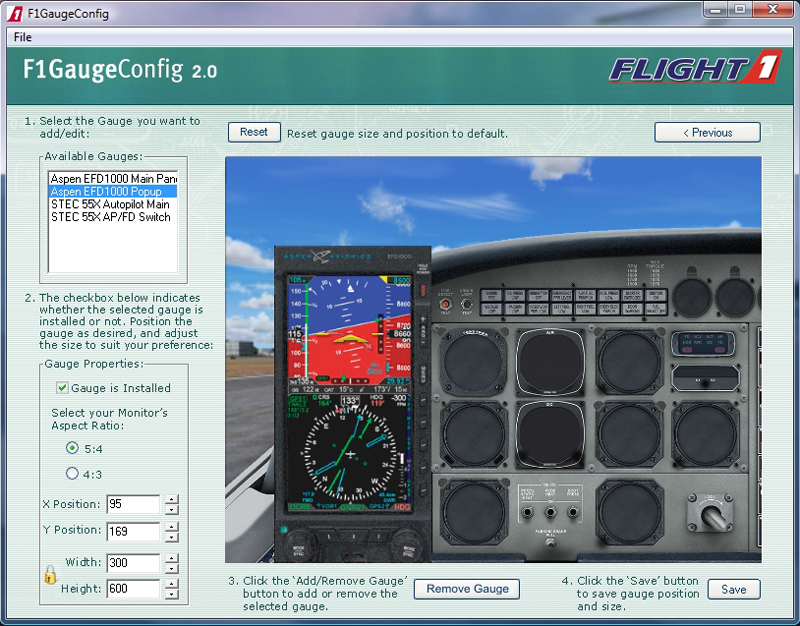Decrease X Position with down arrow
800x626 pixels.
pyautogui.click(x=172, y=509)
